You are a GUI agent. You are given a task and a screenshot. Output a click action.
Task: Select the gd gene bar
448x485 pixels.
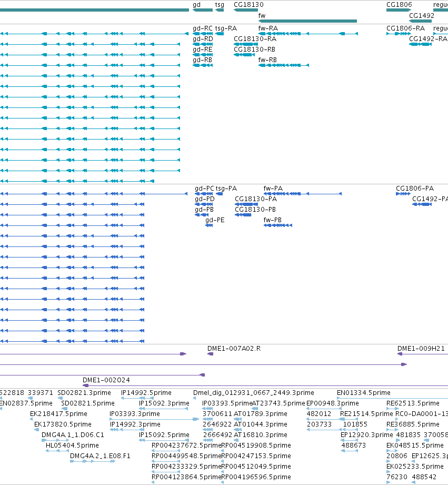click(x=203, y=10)
